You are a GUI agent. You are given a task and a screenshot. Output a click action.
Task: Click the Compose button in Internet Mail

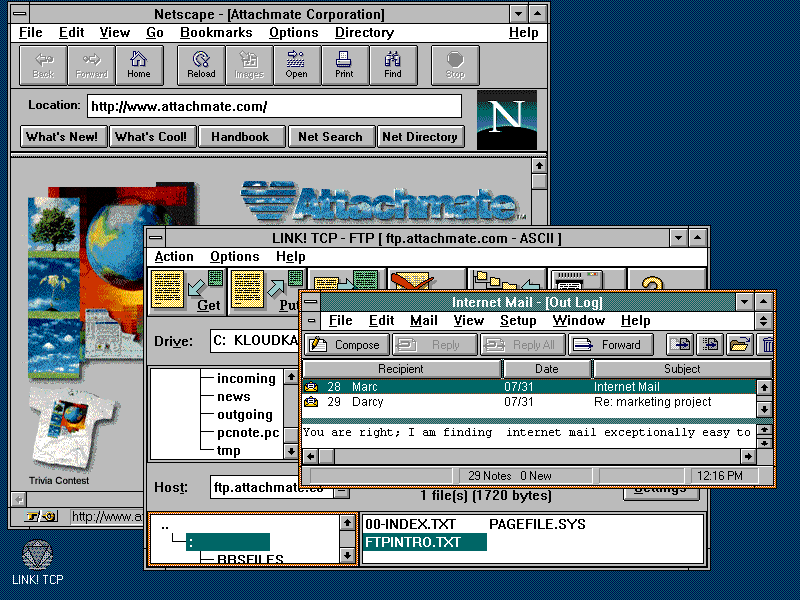pos(347,345)
